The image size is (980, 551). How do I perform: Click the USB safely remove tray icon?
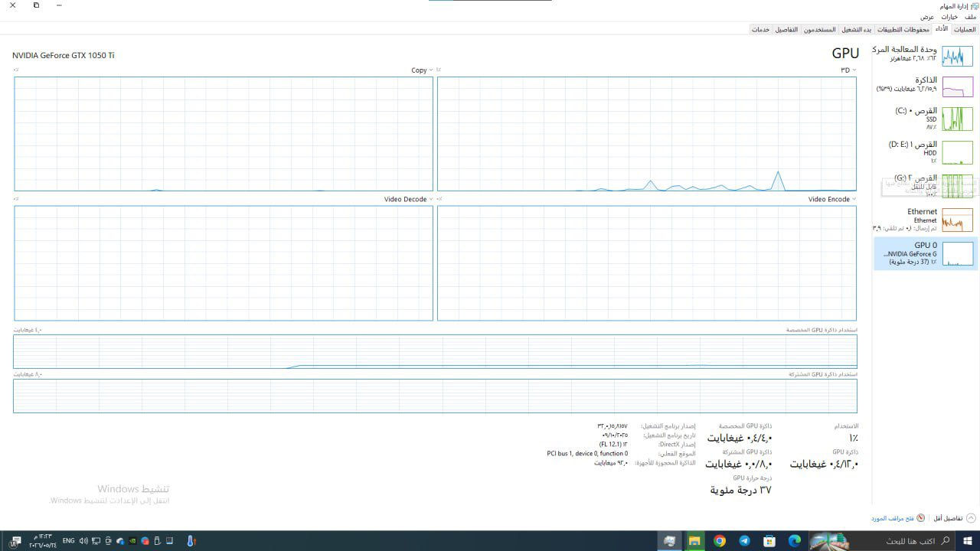pyautogui.click(x=157, y=541)
